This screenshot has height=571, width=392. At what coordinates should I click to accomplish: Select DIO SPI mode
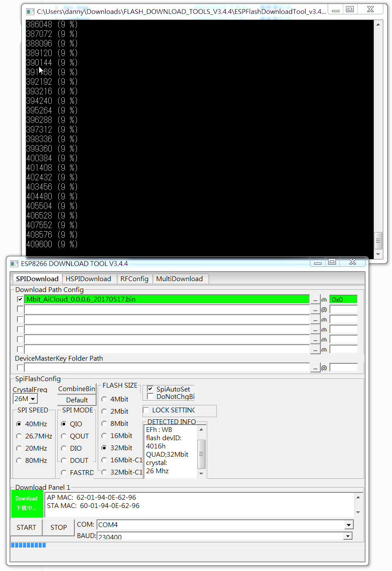pos(64,448)
